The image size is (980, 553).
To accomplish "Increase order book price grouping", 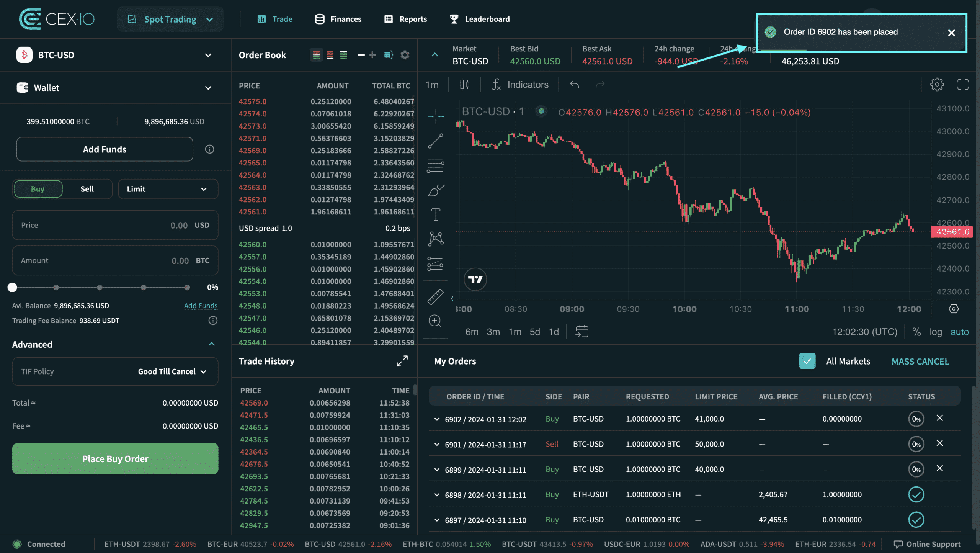I will pyautogui.click(x=372, y=55).
